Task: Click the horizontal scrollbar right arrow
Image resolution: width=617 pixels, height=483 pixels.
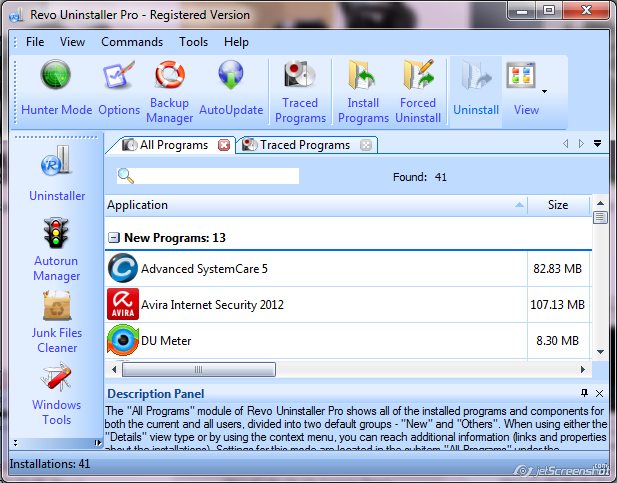Action: pos(583,370)
